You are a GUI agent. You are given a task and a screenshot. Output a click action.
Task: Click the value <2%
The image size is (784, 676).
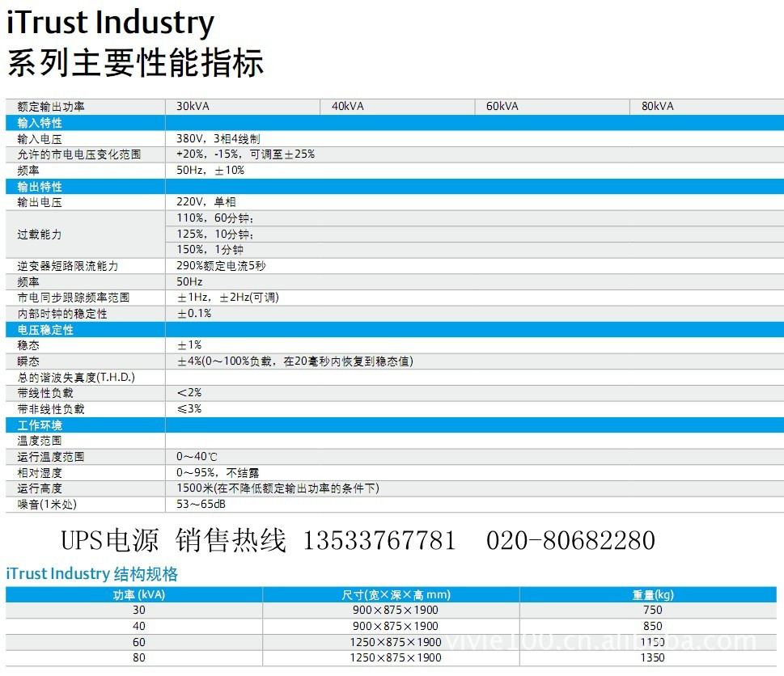[x=189, y=393]
